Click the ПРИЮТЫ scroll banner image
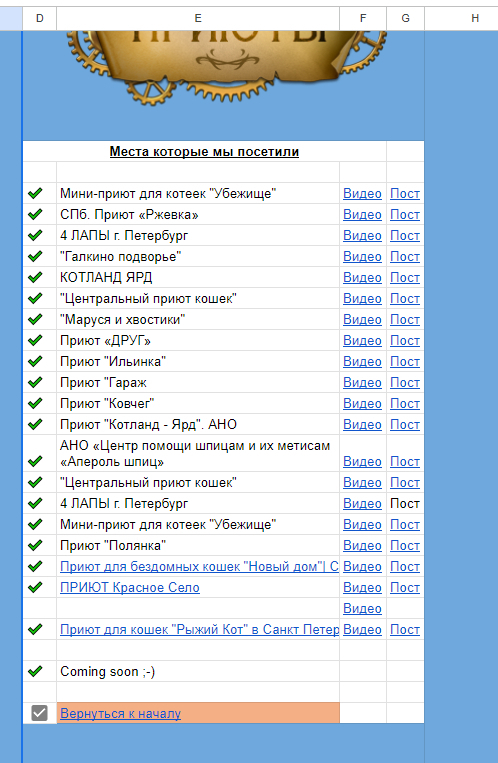Viewport: 498px width, 763px height. coord(226,66)
